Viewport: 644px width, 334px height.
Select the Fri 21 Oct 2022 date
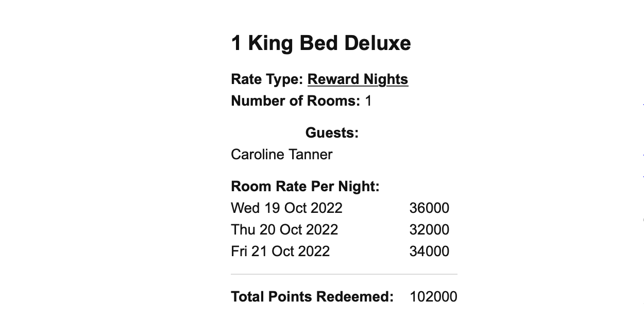tap(280, 252)
